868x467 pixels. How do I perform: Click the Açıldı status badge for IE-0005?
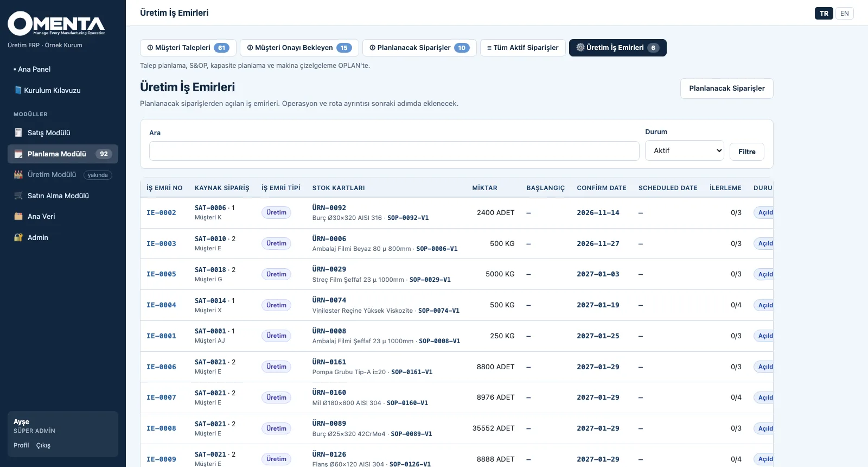(x=763, y=274)
